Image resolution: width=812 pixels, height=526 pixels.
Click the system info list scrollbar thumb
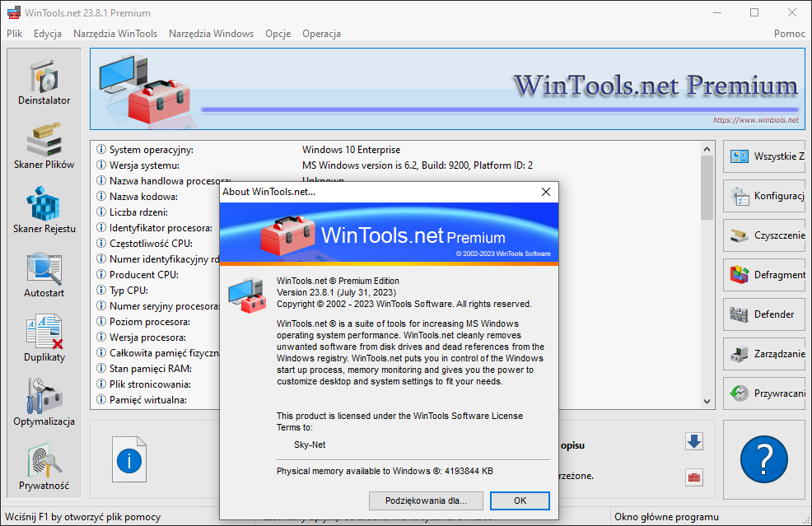point(707,188)
